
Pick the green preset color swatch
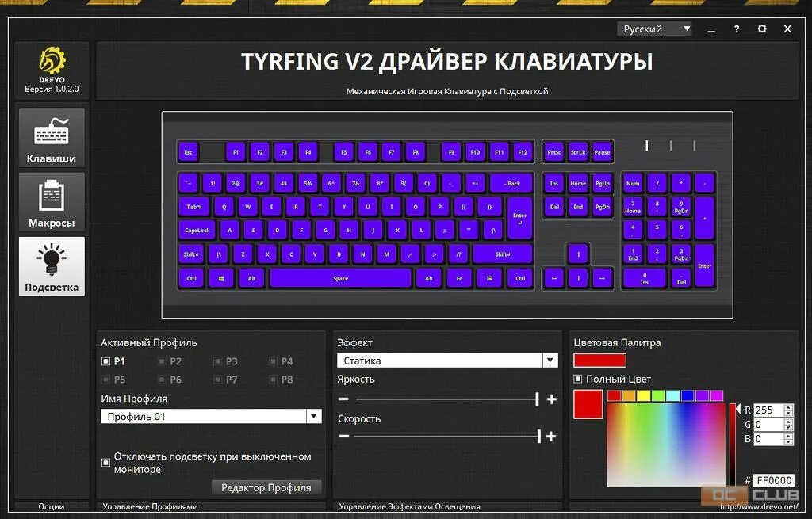pyautogui.click(x=657, y=396)
